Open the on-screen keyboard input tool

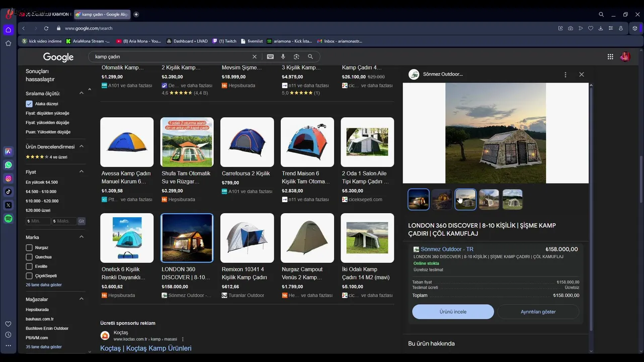point(270,57)
